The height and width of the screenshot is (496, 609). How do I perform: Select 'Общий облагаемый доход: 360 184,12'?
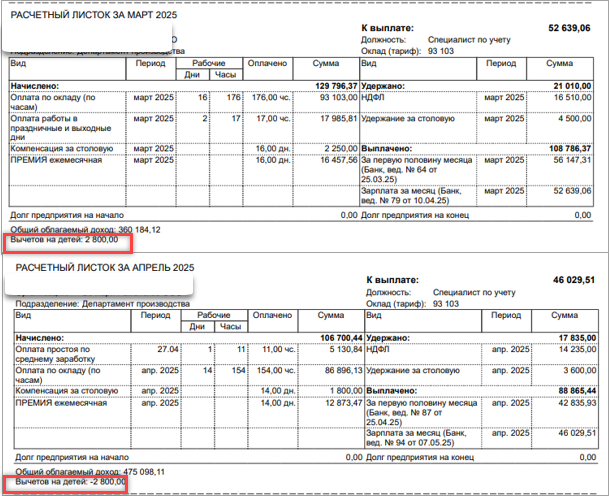(85, 230)
